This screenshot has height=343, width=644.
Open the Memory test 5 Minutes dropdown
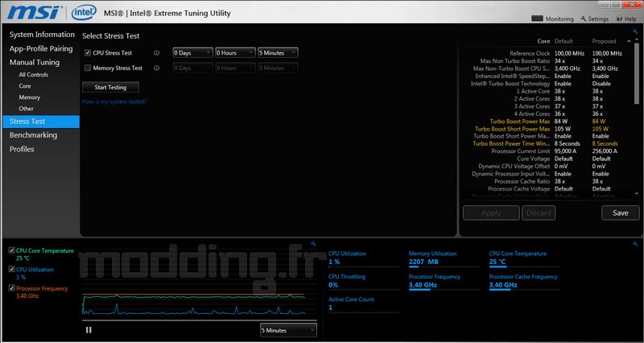coord(278,68)
